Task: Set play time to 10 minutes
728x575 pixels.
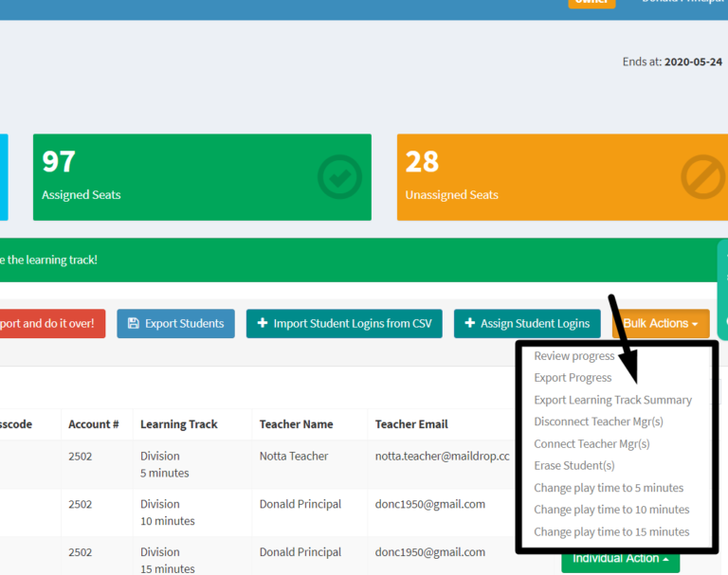Action: [x=611, y=510]
